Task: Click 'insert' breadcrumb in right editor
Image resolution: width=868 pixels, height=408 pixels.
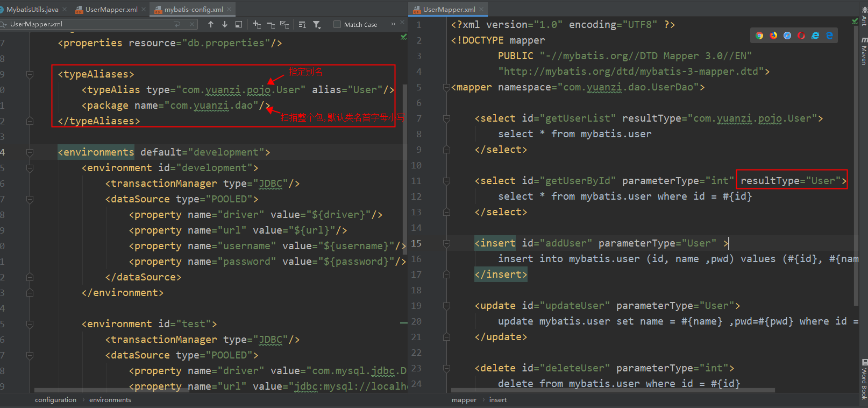Action: click(x=498, y=400)
